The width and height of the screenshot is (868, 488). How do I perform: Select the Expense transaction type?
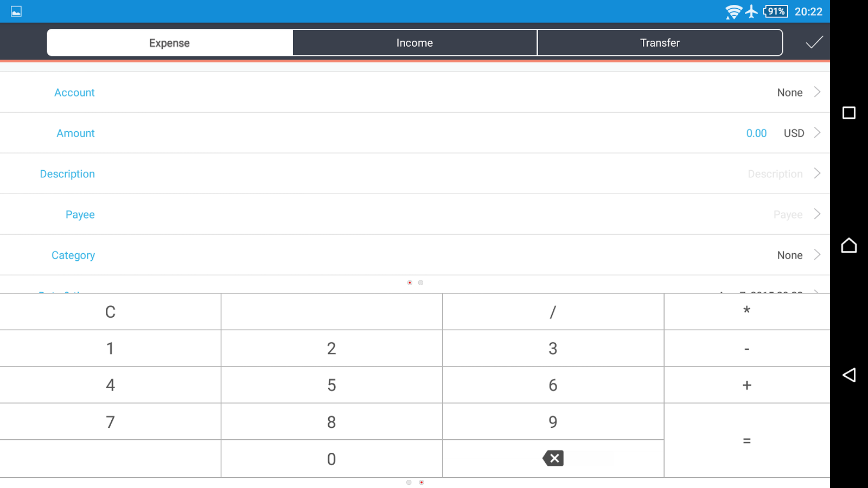pyautogui.click(x=169, y=43)
